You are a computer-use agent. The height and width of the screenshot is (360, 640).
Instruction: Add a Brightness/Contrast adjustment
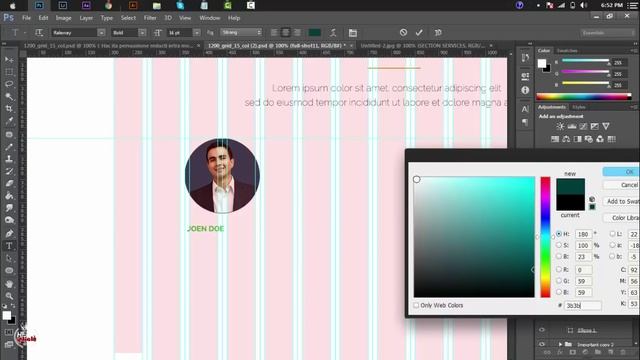(560, 127)
